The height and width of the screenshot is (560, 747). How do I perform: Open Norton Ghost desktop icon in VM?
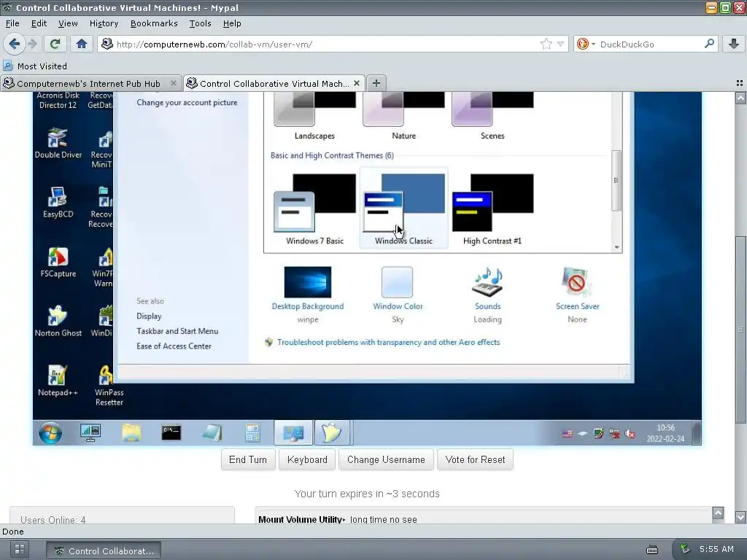tap(58, 322)
